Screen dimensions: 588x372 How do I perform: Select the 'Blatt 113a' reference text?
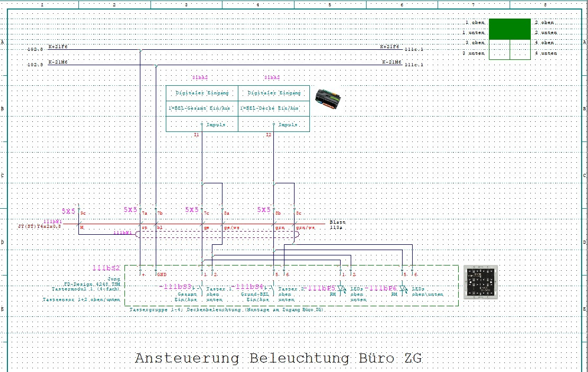click(338, 225)
